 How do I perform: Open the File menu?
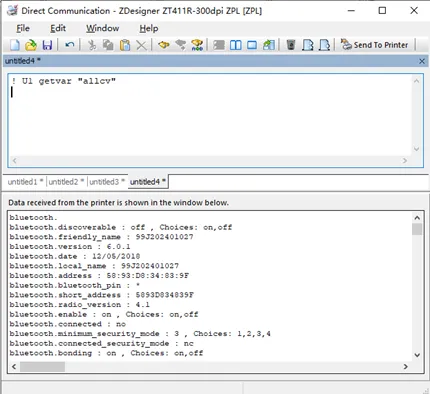[x=23, y=28]
